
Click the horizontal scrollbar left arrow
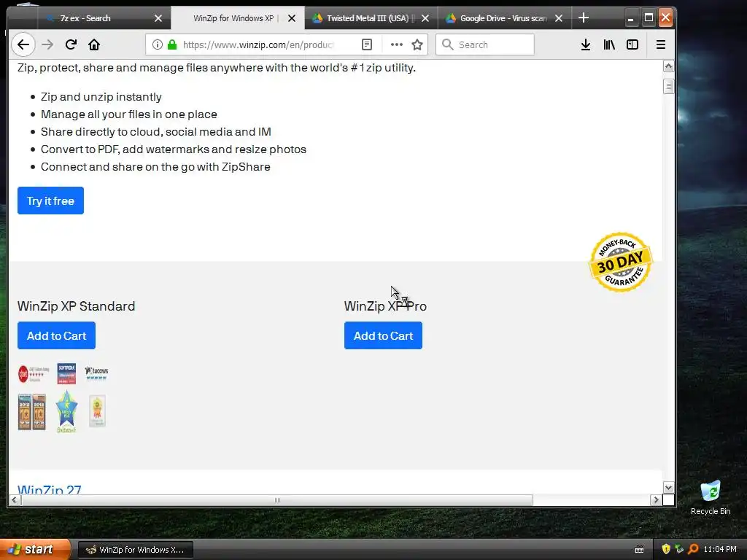(15, 500)
